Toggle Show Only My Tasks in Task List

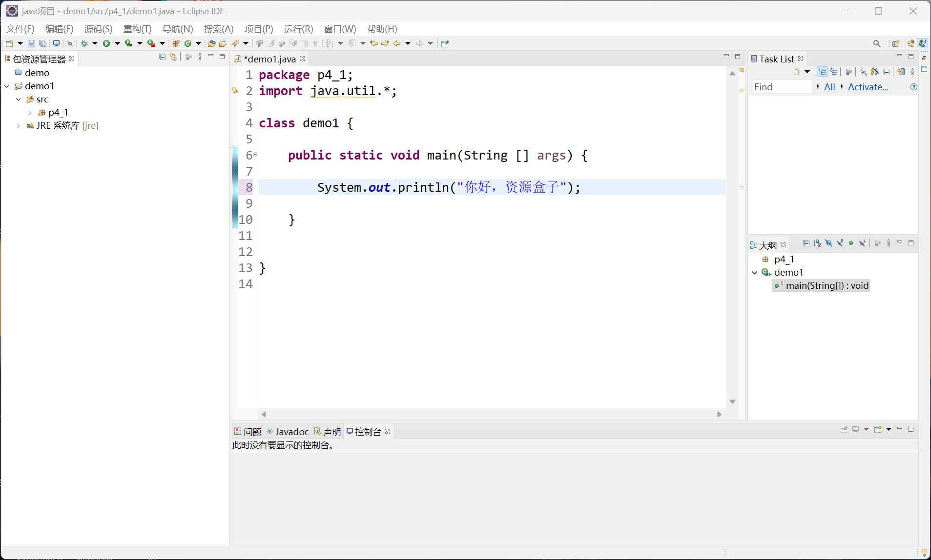click(x=875, y=72)
